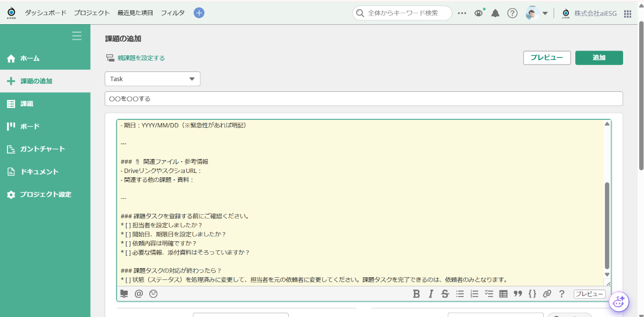The image size is (644, 317).
Task: Open the emoji picker
Action: coord(153,294)
